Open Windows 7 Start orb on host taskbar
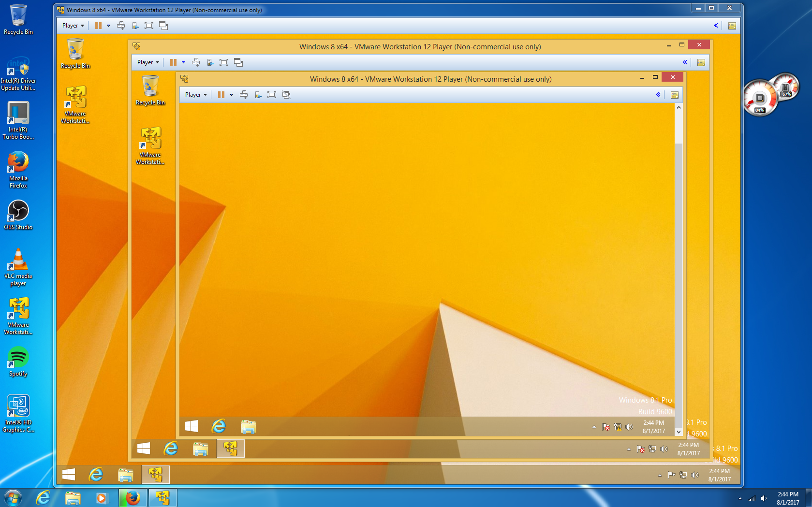Image resolution: width=812 pixels, height=507 pixels. coord(13,497)
